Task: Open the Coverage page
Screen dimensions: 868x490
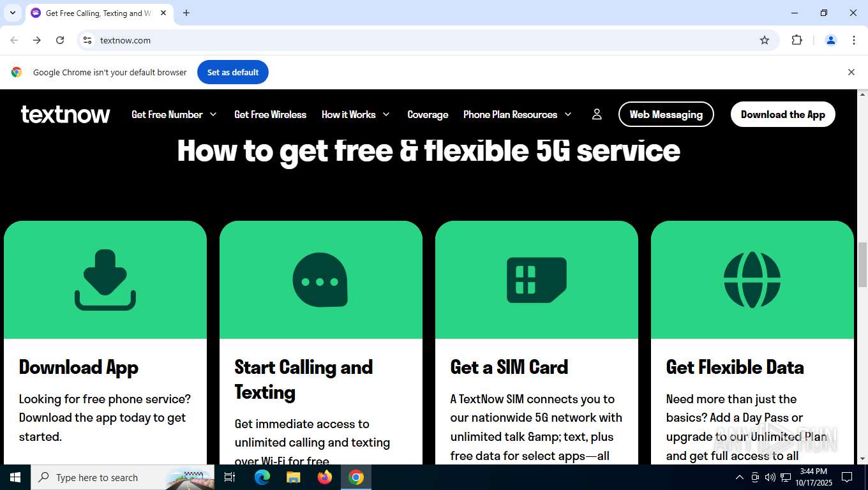Action: point(428,114)
